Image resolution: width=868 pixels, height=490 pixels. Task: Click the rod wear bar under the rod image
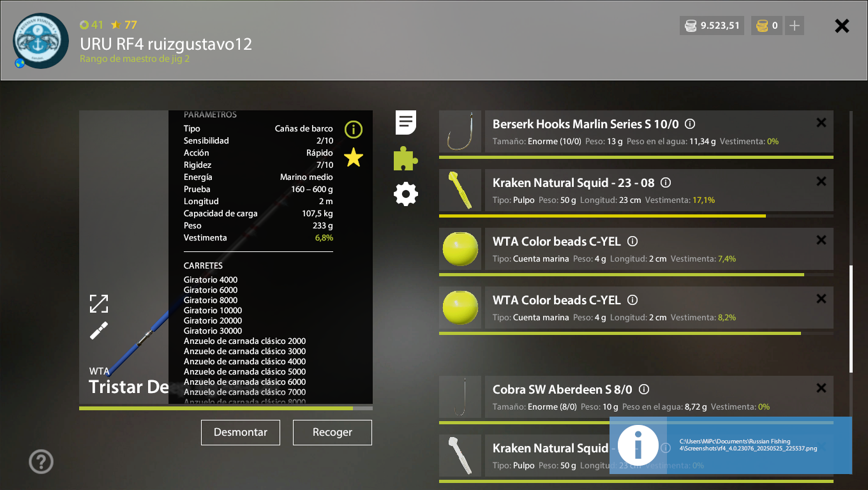tap(226, 408)
